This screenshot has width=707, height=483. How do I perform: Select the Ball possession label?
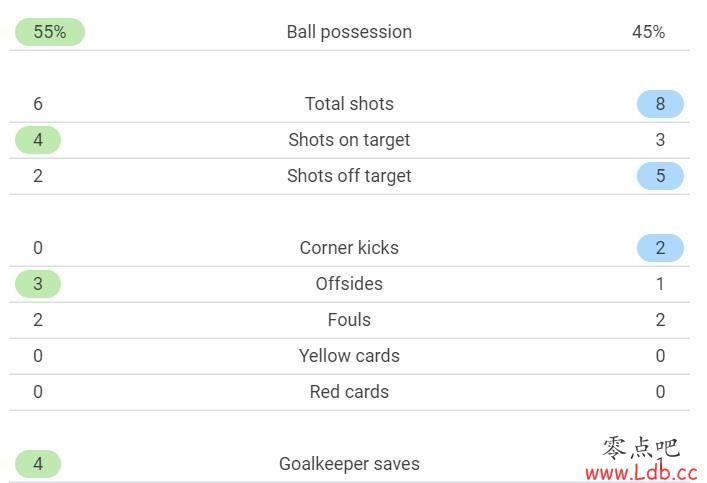[349, 32]
